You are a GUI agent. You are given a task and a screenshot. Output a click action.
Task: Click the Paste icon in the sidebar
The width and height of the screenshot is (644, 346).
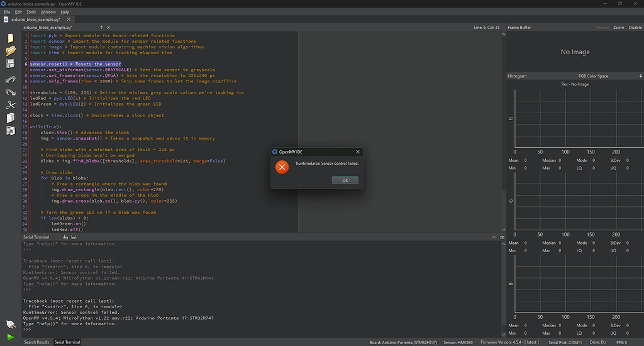point(10,131)
